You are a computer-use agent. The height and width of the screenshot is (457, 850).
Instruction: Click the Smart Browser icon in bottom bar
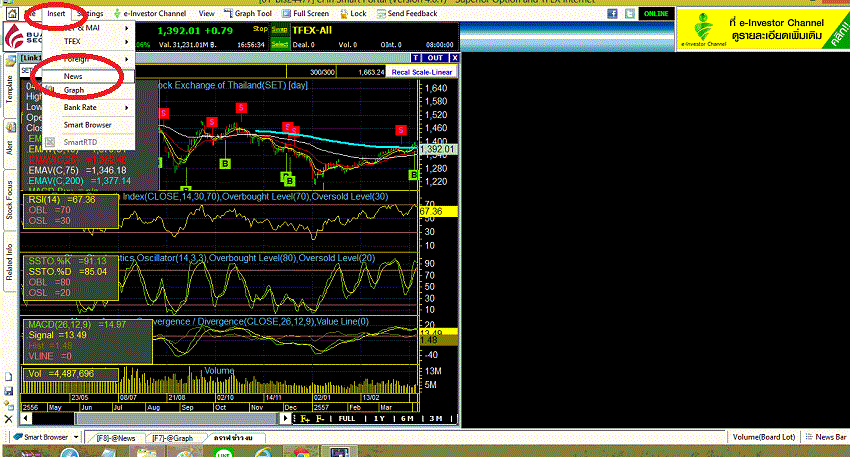point(19,437)
